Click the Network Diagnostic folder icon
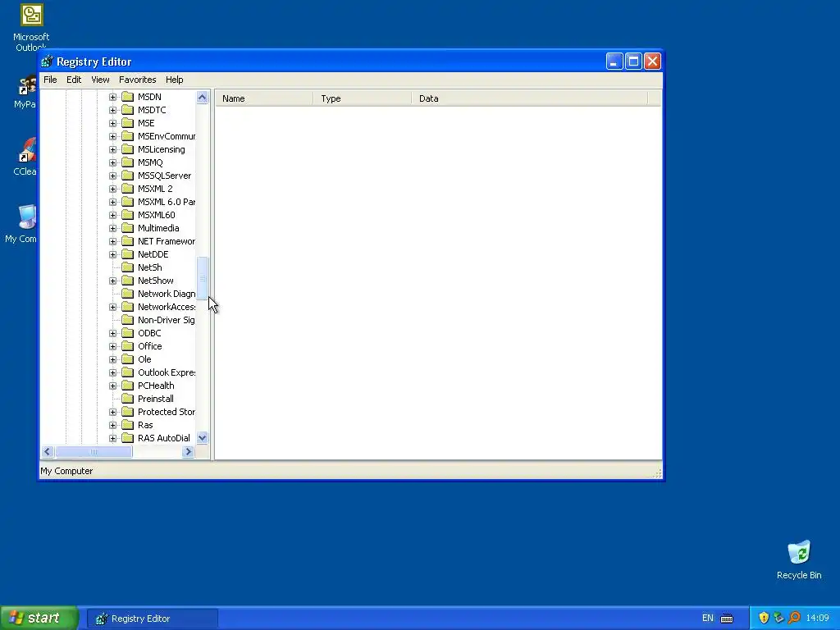This screenshot has width=840, height=630. [x=127, y=294]
